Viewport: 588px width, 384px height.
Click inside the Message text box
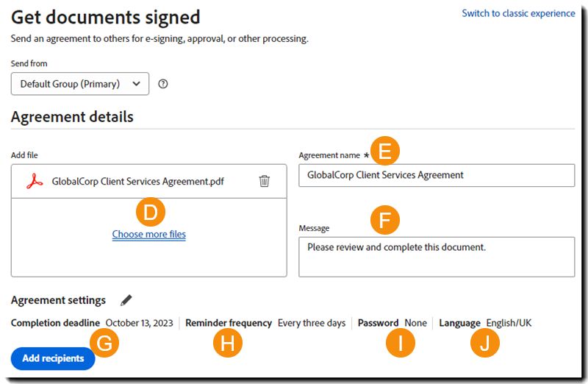pos(437,257)
